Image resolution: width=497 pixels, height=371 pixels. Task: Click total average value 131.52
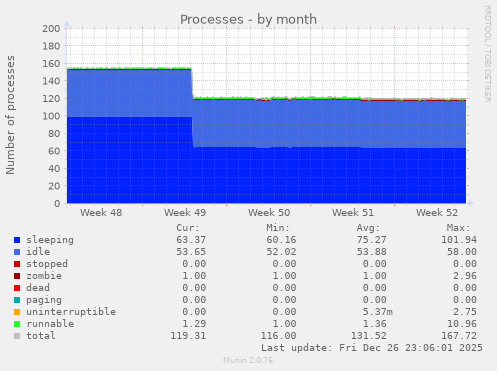pyautogui.click(x=368, y=336)
